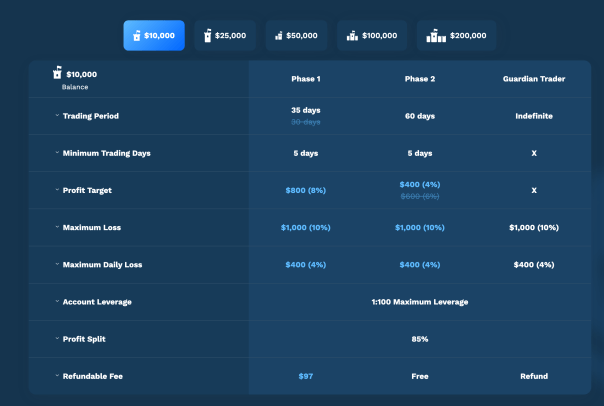
Task: Expand the Maximum Loss row chevron
Action: 57,227
